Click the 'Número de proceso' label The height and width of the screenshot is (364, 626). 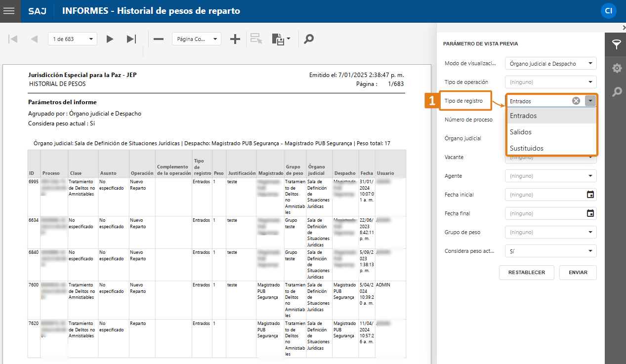coord(468,120)
